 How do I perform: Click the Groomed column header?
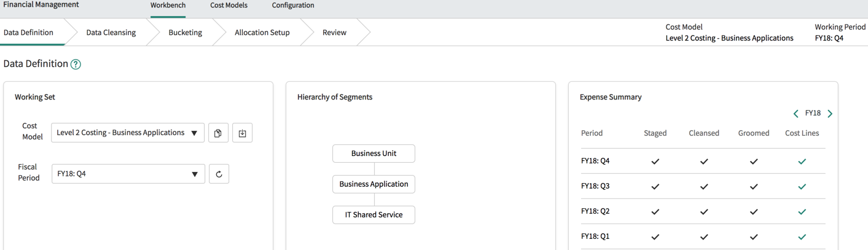754,133
